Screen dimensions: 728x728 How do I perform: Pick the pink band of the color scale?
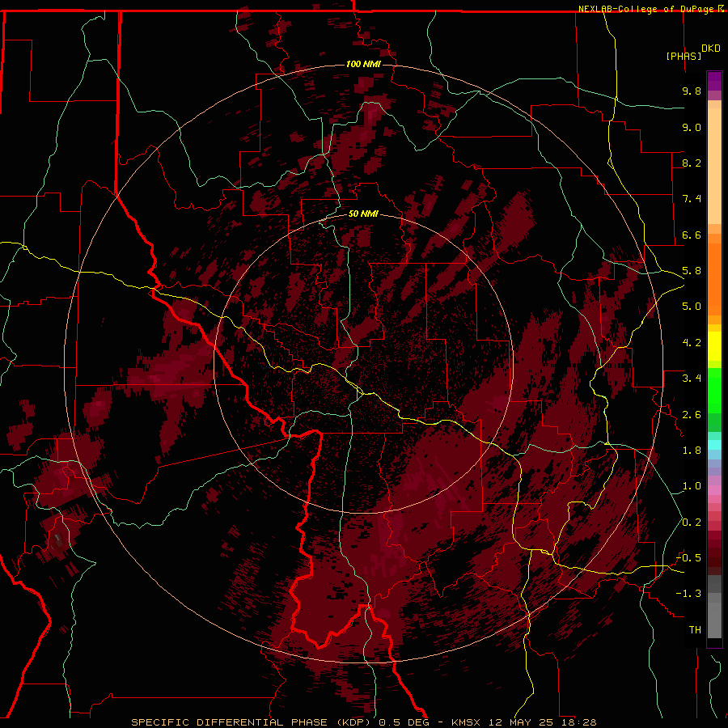point(714,490)
